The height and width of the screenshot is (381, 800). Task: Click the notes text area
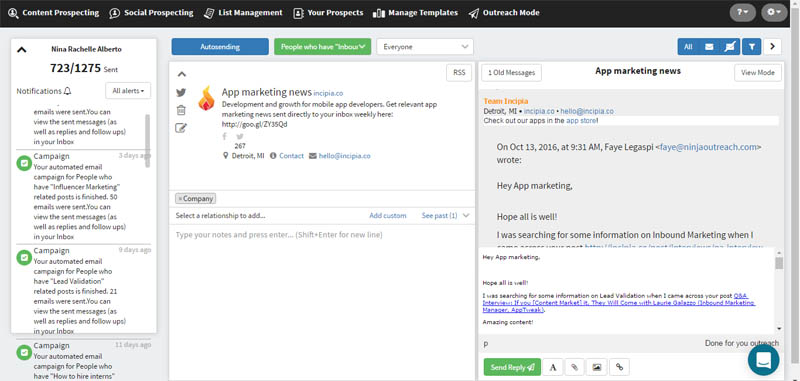pyautogui.click(x=322, y=302)
